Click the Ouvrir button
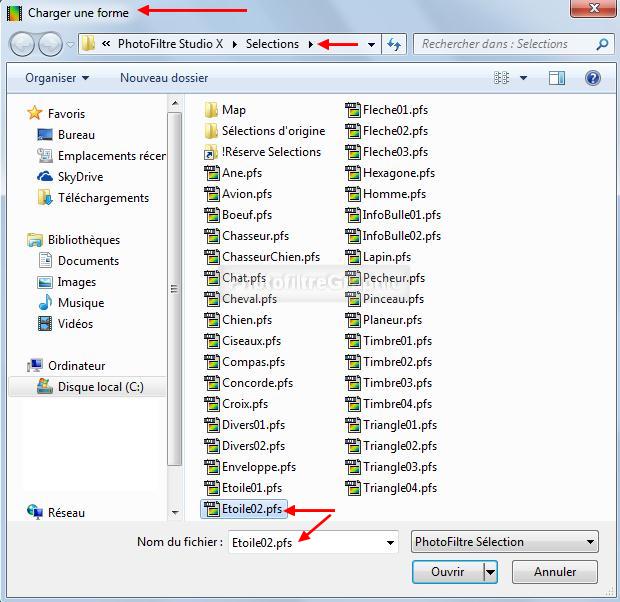This screenshot has height=602, width=620. (x=447, y=572)
